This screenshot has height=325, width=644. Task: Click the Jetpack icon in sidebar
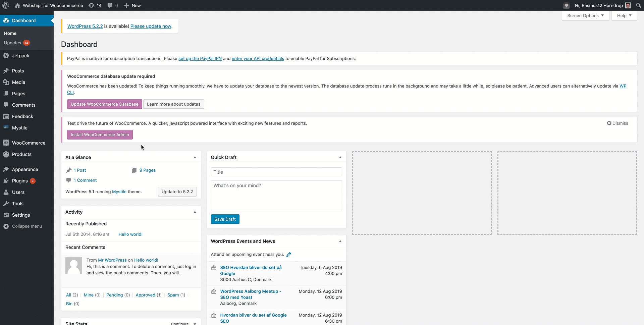[x=6, y=56]
